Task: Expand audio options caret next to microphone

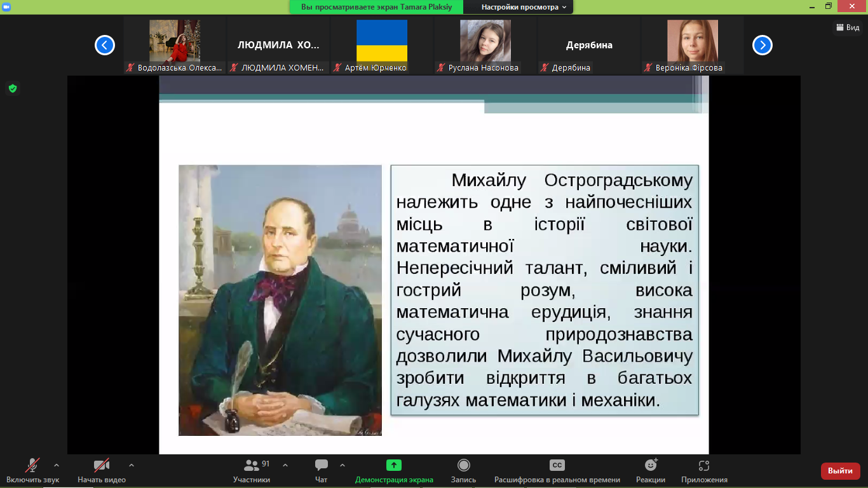Action: pyautogui.click(x=57, y=464)
